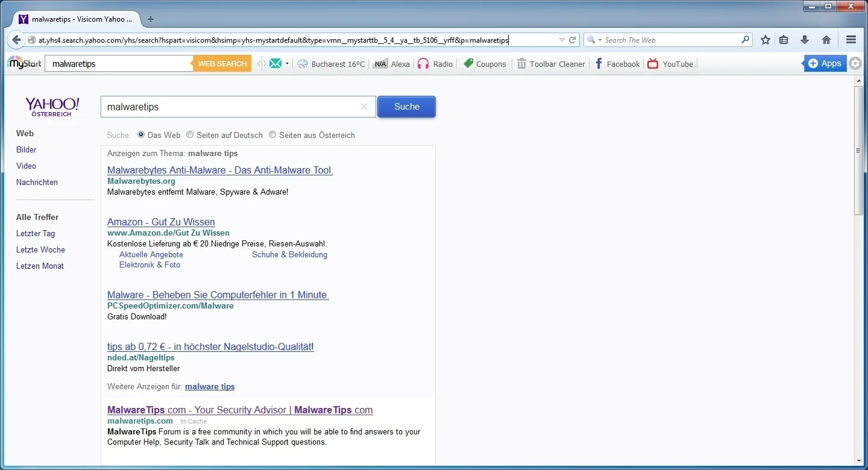Open the URL bar history dropdown arrow
868x470 pixels.
pyautogui.click(x=562, y=40)
